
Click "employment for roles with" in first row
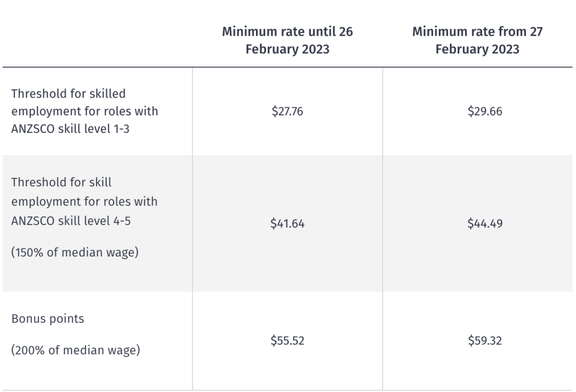(84, 111)
